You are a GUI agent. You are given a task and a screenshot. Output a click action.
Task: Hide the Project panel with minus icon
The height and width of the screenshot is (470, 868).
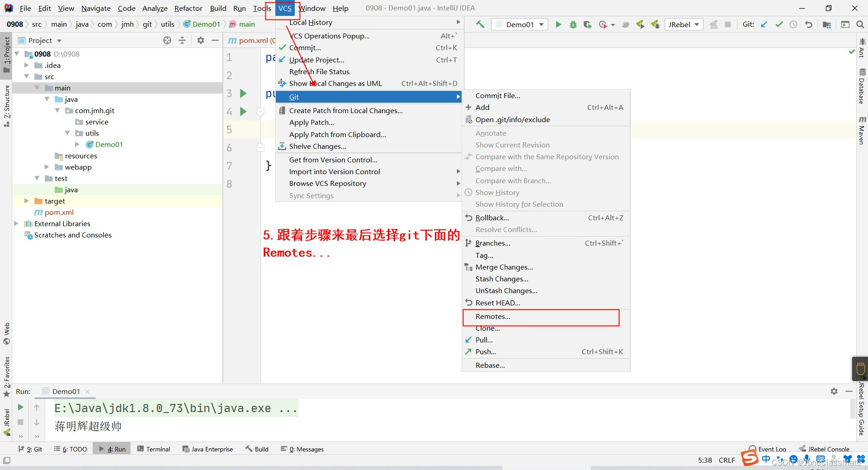click(x=215, y=40)
